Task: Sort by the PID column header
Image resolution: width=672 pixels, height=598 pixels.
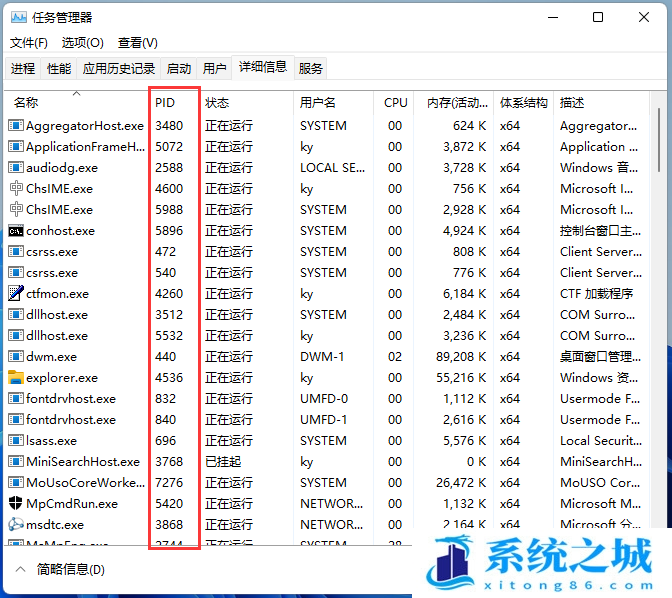Action: [x=175, y=102]
